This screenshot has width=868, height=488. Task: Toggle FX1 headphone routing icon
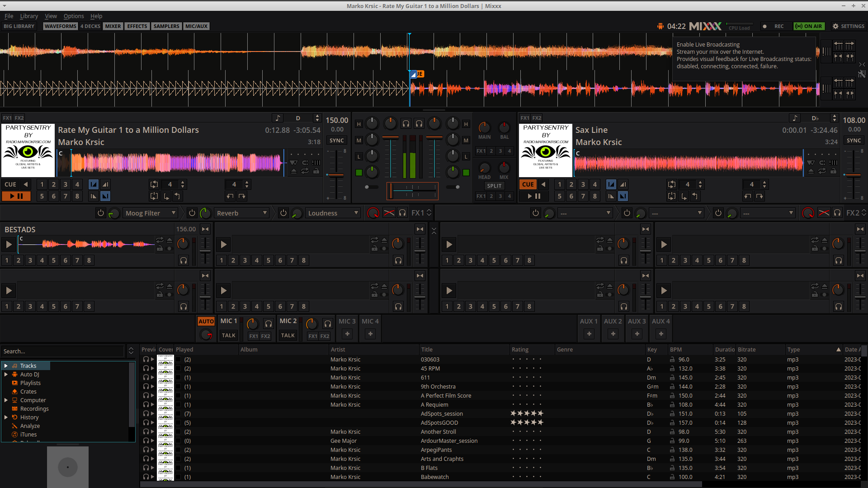click(x=402, y=213)
